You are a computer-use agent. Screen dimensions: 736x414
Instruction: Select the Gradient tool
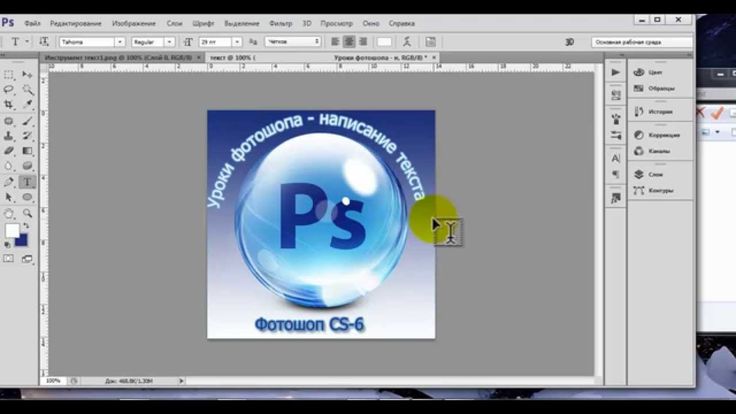pos(27,151)
